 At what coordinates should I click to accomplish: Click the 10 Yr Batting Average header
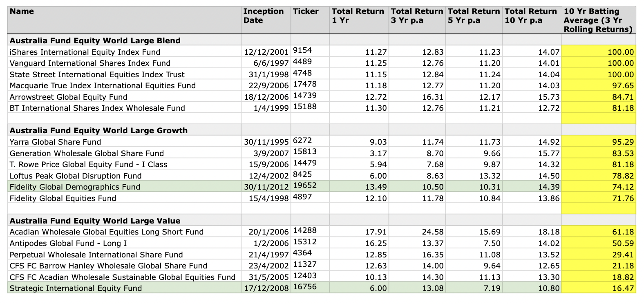(598, 20)
